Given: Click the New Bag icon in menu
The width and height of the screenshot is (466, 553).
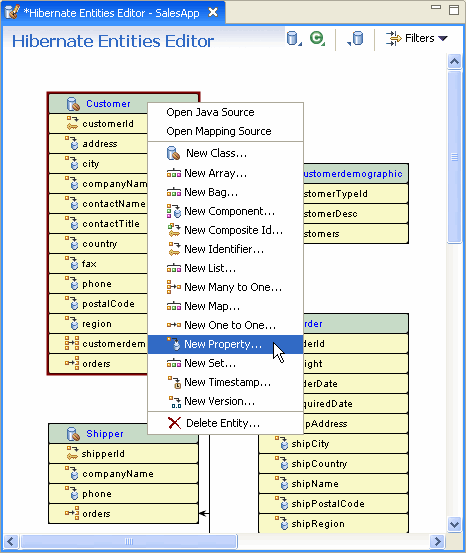Looking at the screenshot, I should 174,192.
